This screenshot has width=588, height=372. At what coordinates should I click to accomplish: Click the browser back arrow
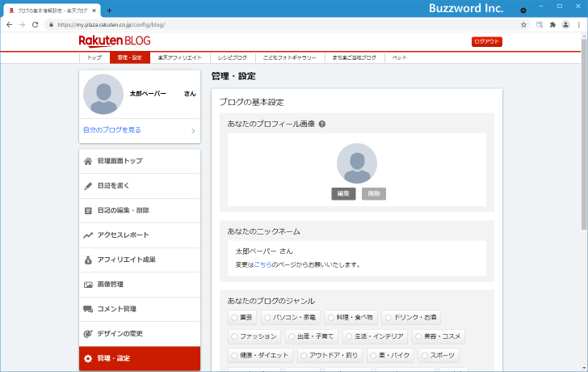[x=10, y=25]
